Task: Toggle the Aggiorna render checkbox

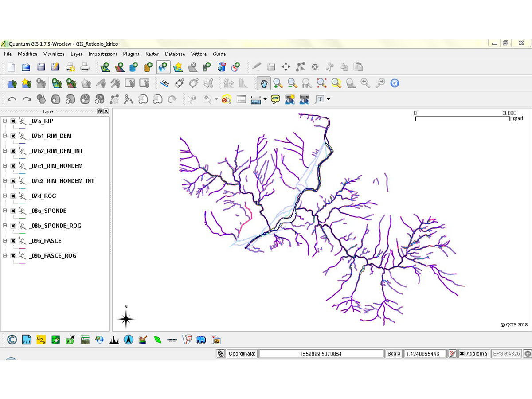Action: point(462,354)
